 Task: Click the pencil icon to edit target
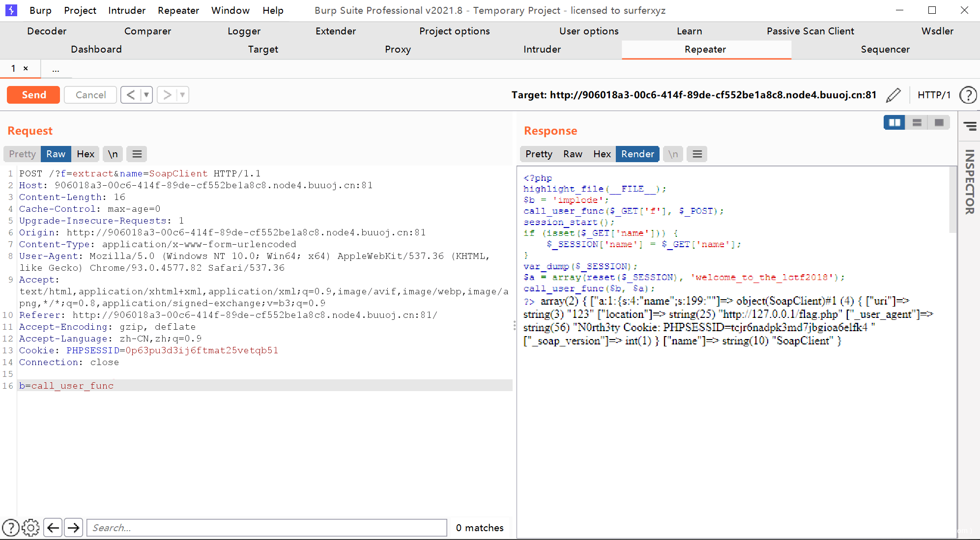point(894,95)
